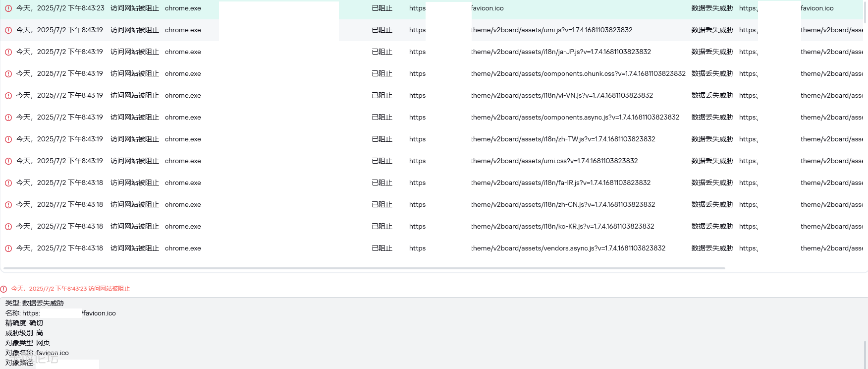
Task: Click 已阻止 status on the umi.css row
Action: point(382,161)
